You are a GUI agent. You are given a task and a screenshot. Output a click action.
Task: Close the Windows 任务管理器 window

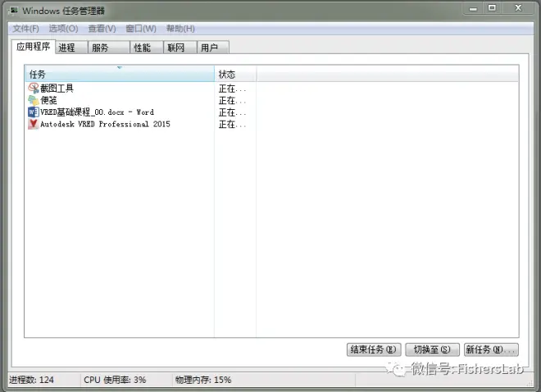coord(518,8)
